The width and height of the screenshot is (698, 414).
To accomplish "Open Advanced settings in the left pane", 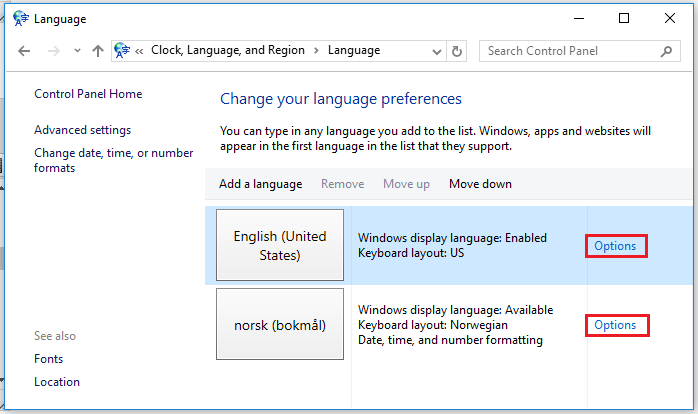I will [x=82, y=130].
